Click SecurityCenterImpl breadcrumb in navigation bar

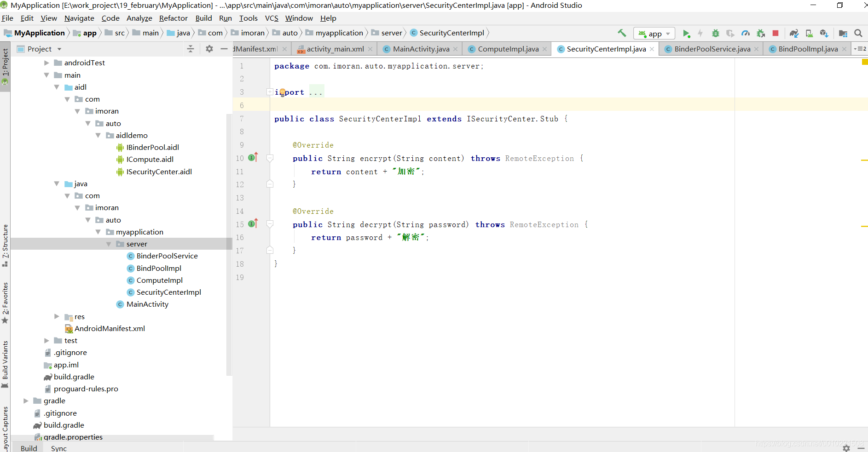point(447,33)
